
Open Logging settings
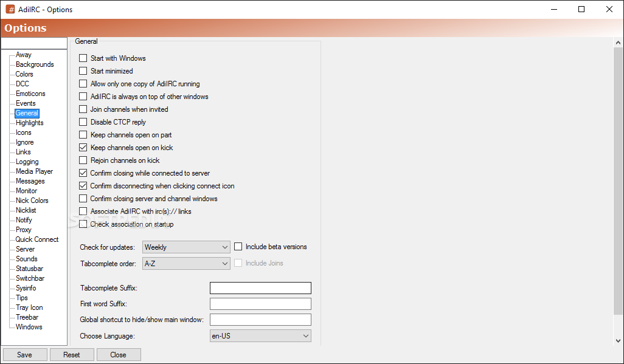pyautogui.click(x=27, y=162)
